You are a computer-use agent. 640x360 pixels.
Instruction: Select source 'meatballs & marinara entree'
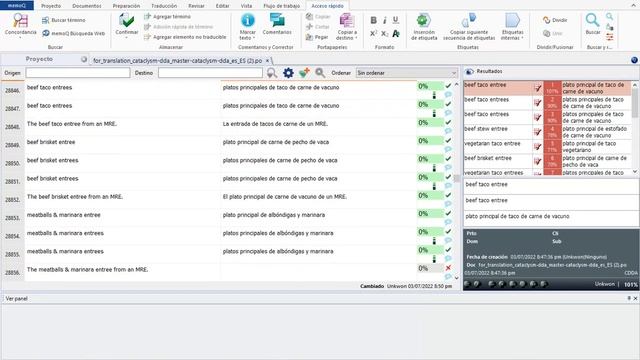[63, 215]
